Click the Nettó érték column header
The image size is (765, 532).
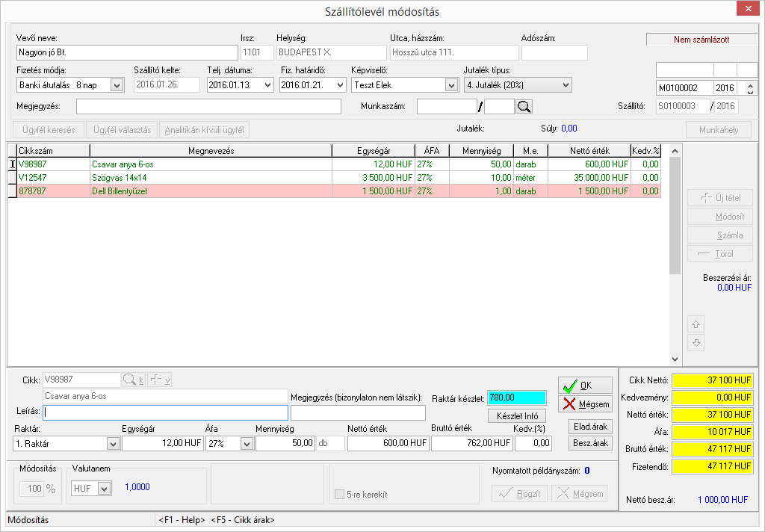pyautogui.click(x=589, y=151)
